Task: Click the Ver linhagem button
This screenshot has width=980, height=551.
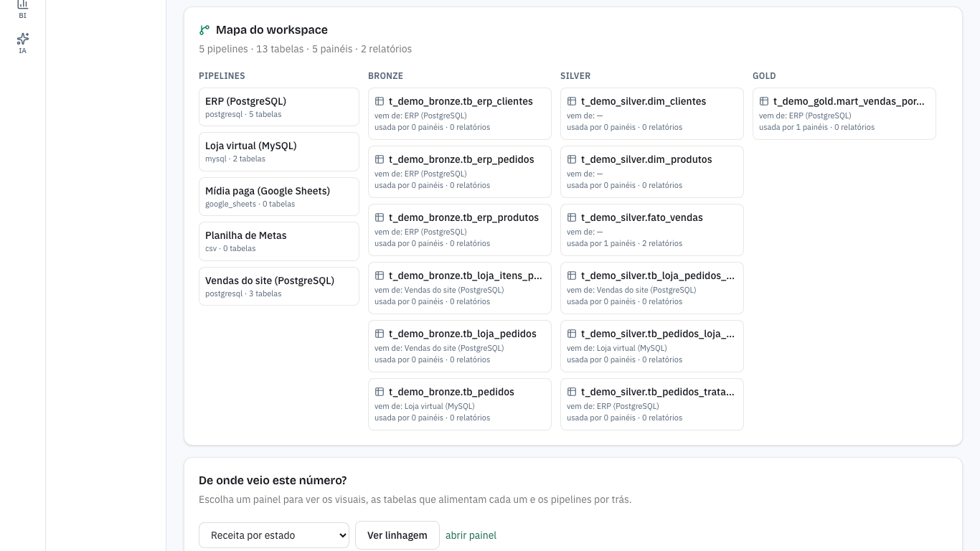Action: click(397, 535)
